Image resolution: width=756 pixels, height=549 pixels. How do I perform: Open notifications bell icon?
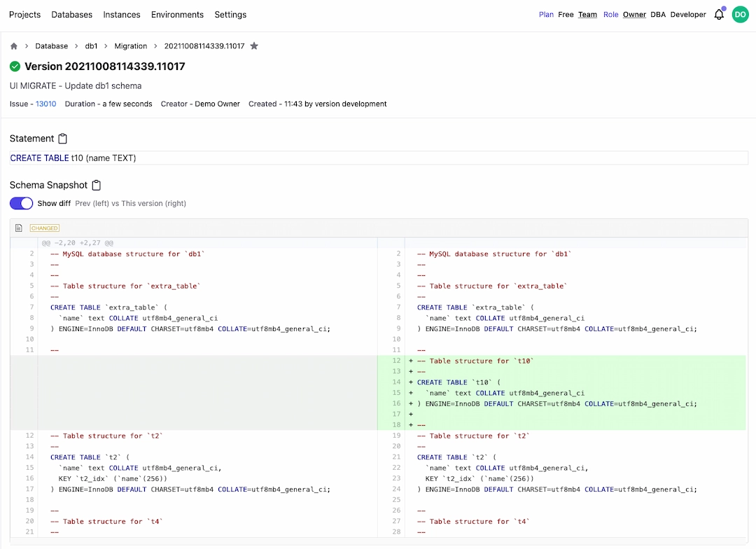click(x=719, y=15)
